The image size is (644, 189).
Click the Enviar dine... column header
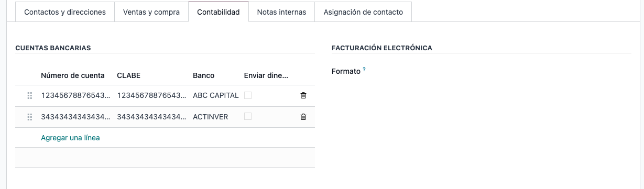pos(266,75)
